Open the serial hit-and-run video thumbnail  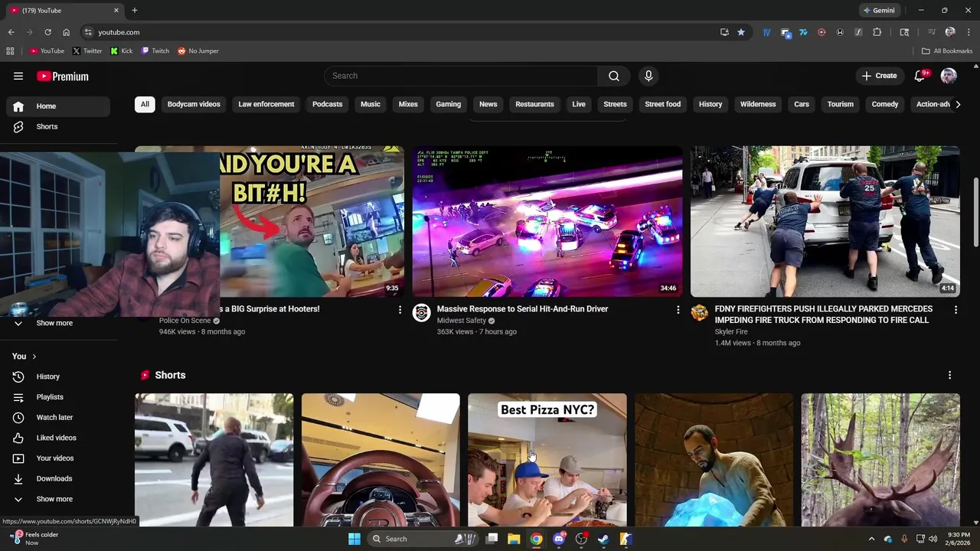coord(547,221)
